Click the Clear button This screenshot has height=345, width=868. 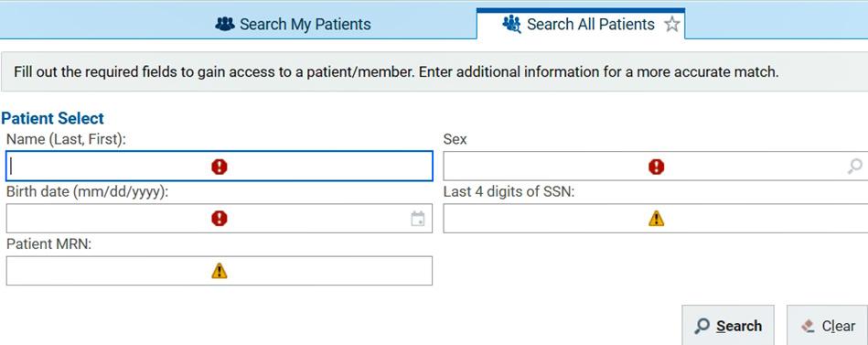(827, 326)
